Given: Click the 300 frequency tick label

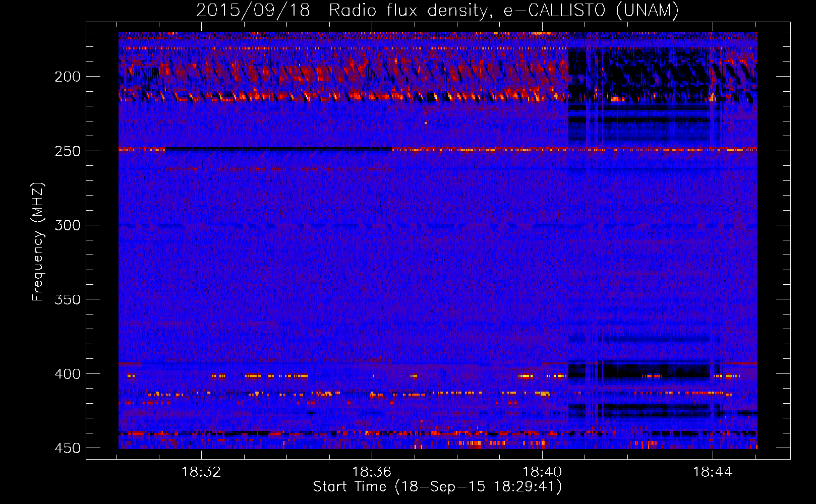Looking at the screenshot, I should pos(67,225).
